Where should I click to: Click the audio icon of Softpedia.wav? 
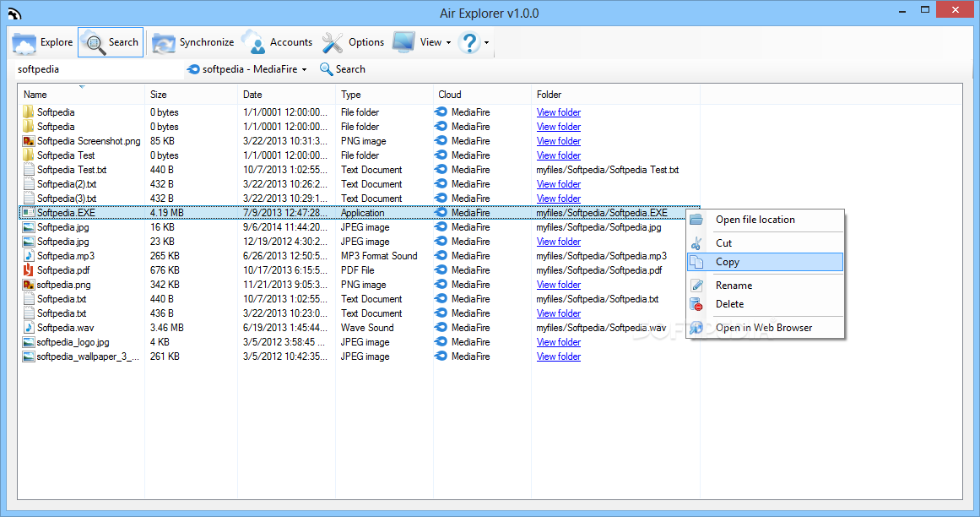coord(28,328)
